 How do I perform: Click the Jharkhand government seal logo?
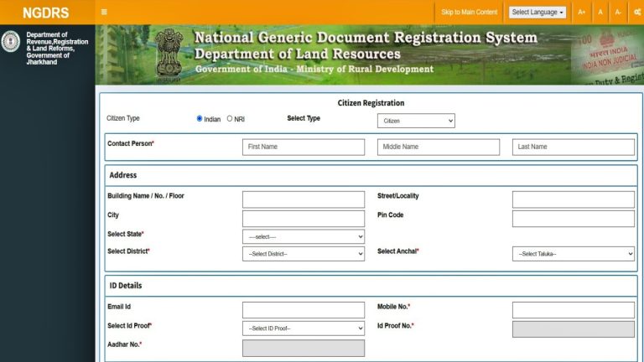[11, 41]
